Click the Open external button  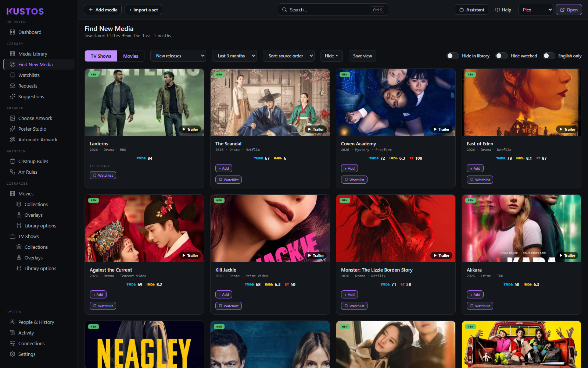pyautogui.click(x=569, y=10)
